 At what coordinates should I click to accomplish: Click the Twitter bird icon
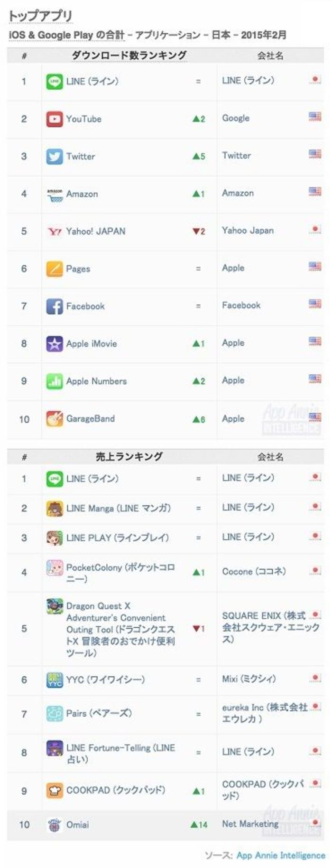(54, 156)
